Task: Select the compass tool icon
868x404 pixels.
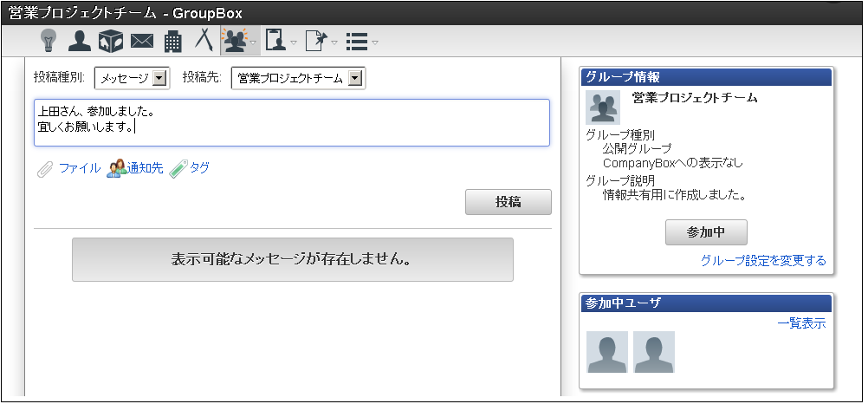Action: click(204, 41)
